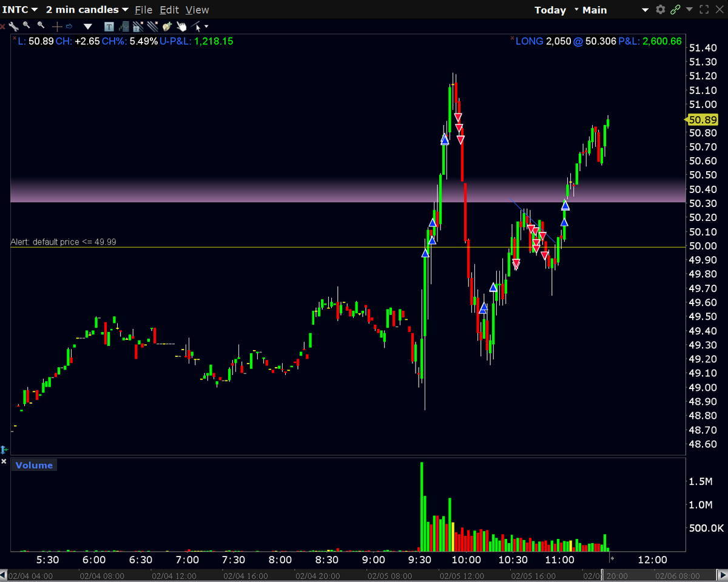Click the 500.0K volume axis label
Image resolution: width=728 pixels, height=582 pixels.
point(707,528)
